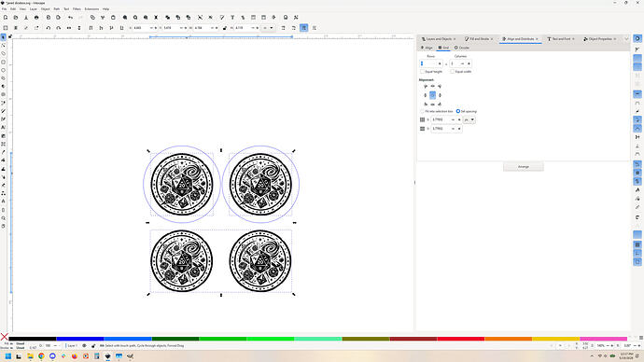Open the Path menu
The height and width of the screenshot is (362, 644).
click(57, 9)
